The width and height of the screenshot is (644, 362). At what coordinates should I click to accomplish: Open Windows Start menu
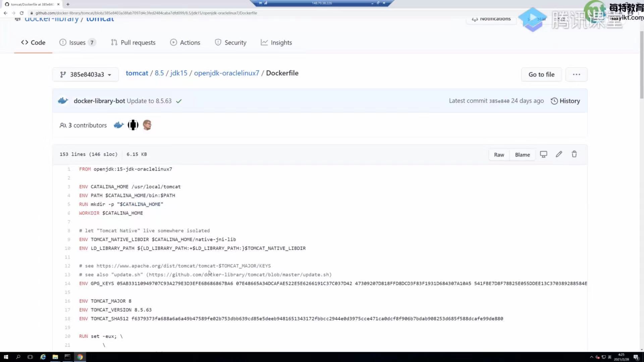coord(6,357)
